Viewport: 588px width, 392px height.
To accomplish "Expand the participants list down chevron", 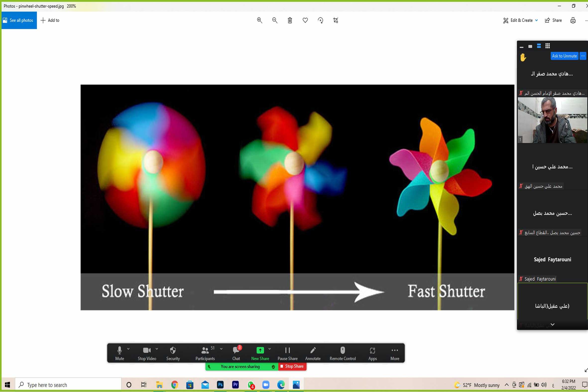I will (x=552, y=325).
